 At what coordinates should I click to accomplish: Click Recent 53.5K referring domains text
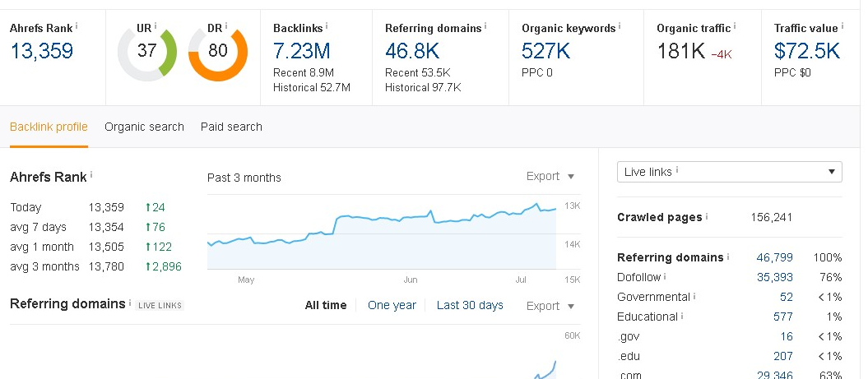418,72
